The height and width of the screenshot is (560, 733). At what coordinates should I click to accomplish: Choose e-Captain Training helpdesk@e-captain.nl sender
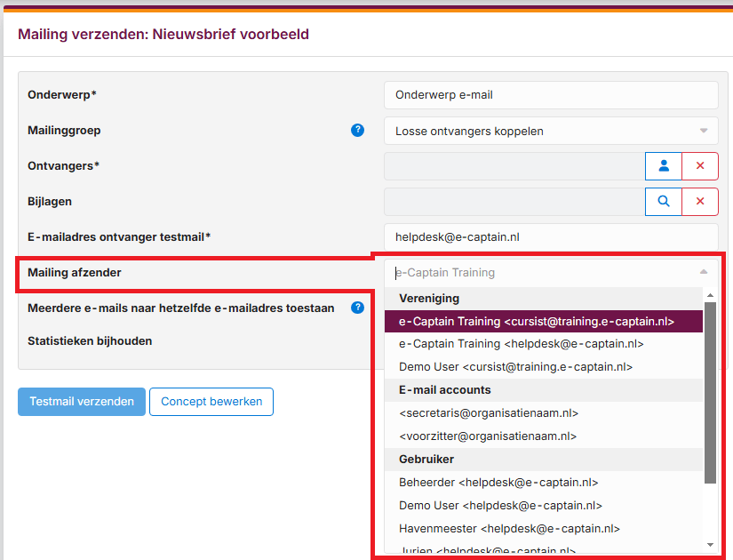543,344
